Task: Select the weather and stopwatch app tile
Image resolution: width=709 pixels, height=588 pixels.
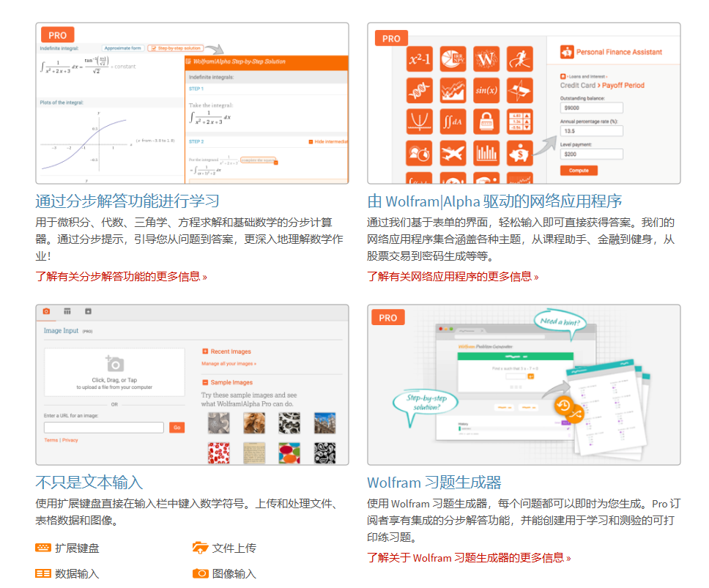Action: [419, 153]
